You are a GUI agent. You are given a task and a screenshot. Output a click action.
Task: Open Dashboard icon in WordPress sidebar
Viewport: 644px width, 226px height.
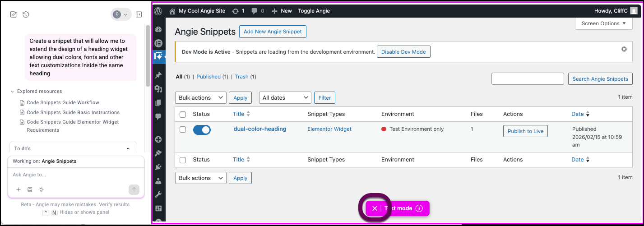[x=158, y=30]
